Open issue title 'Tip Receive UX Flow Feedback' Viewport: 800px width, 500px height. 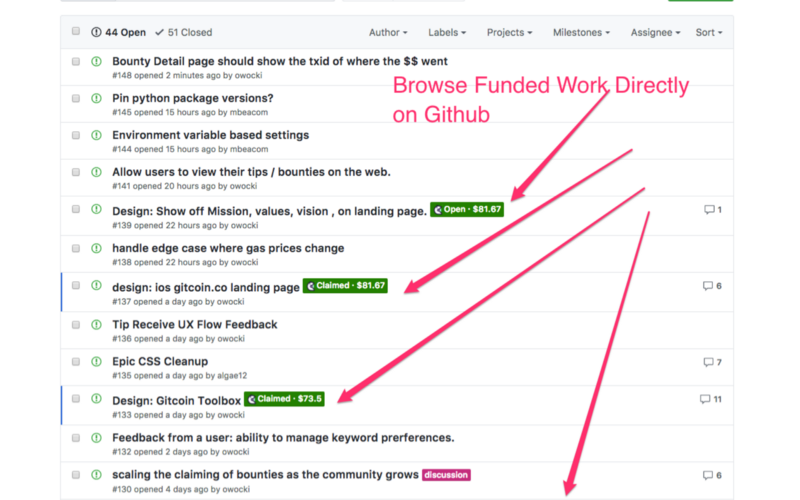195,324
